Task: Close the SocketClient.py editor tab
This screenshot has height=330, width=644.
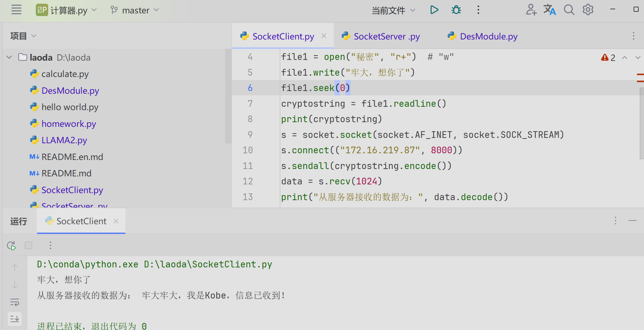Action: tap(324, 36)
